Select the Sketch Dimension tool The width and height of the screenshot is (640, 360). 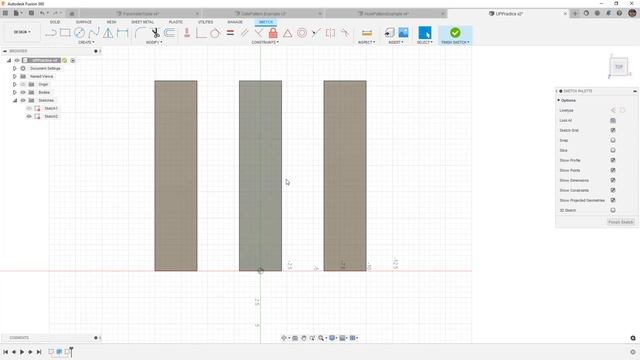coord(122,33)
